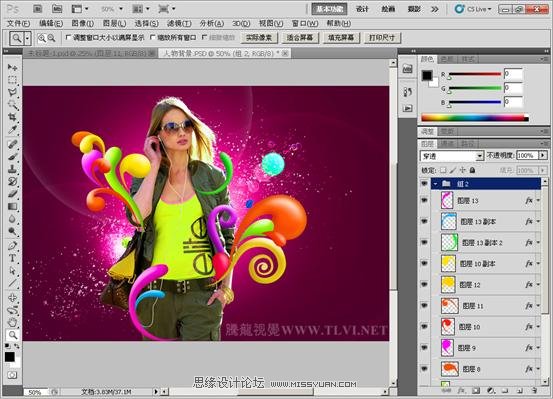Open the 滤镜(T) menu

tap(179, 23)
